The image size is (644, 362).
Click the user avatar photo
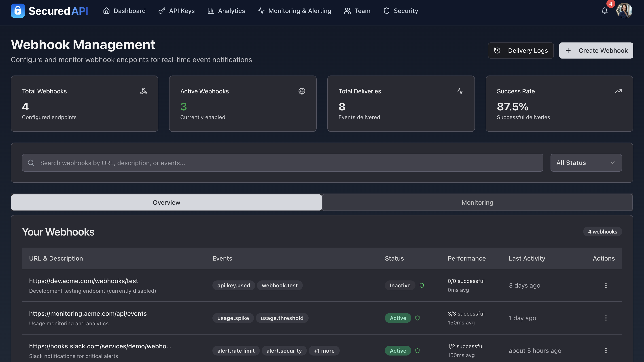coord(624,10)
